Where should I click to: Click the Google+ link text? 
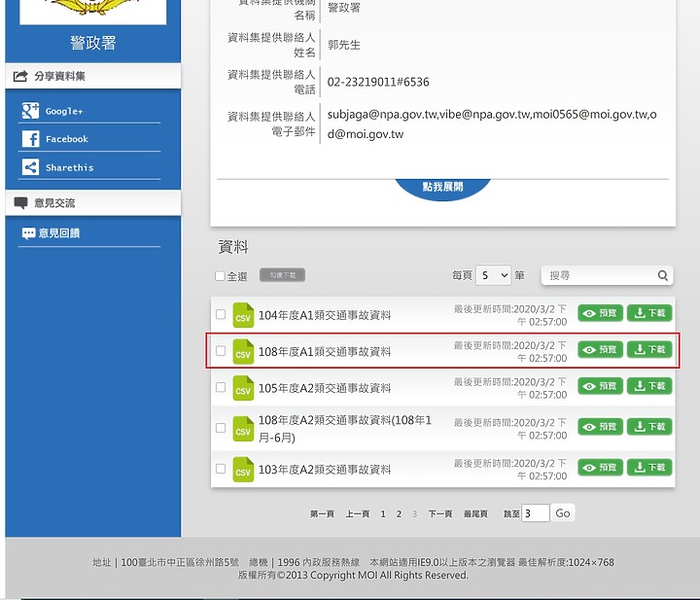coord(64,111)
